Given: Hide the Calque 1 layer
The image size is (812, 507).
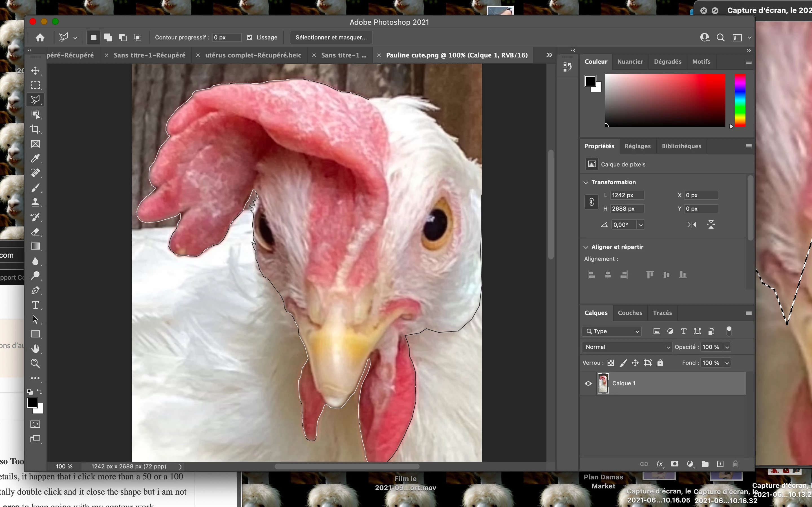Looking at the screenshot, I should coord(588,383).
